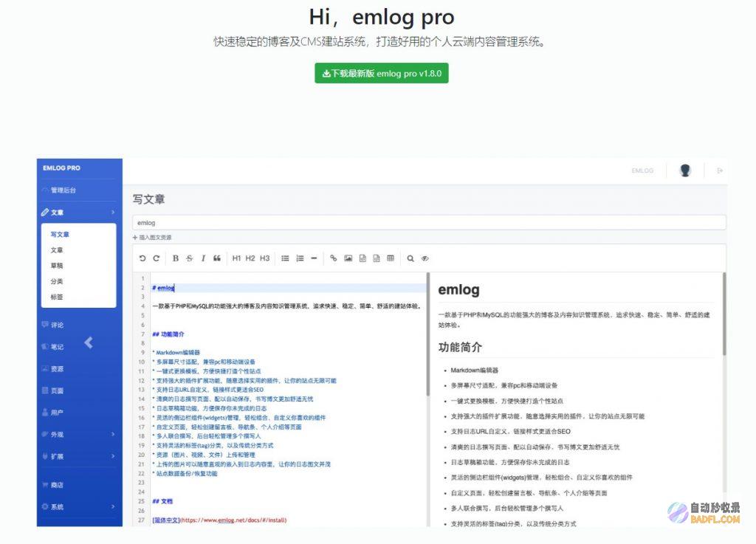Image resolution: width=756 pixels, height=544 pixels.
Task: Click the '## 文档' line in the editor
Action: (x=162, y=501)
